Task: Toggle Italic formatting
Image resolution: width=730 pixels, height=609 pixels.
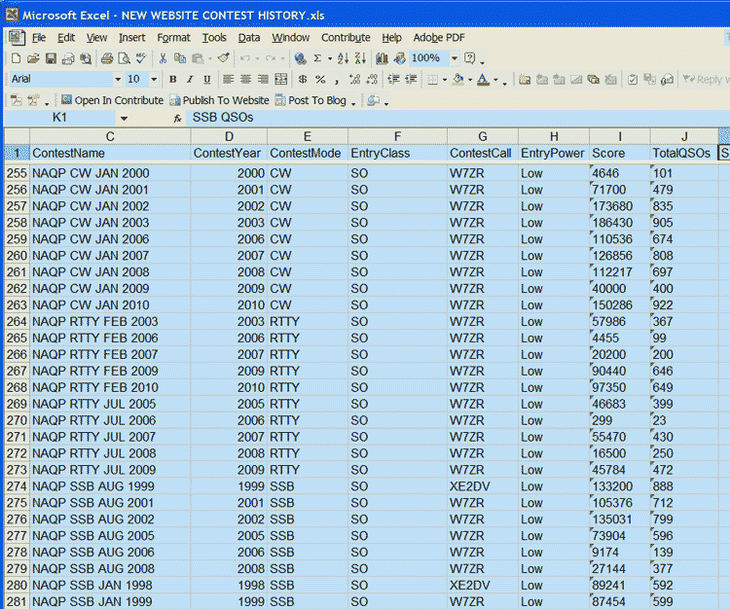Action: click(190, 80)
